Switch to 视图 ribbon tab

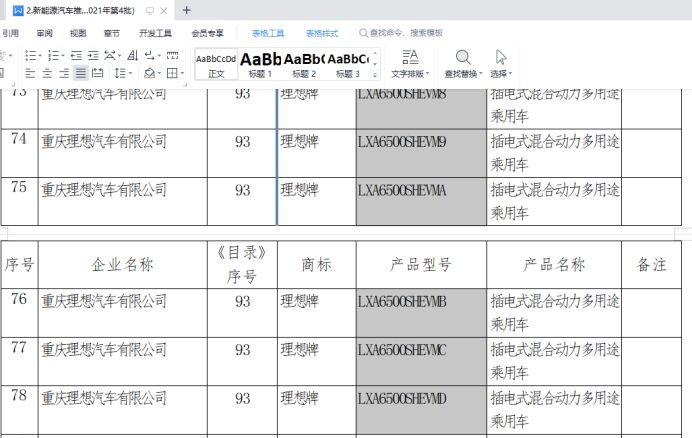(x=78, y=33)
